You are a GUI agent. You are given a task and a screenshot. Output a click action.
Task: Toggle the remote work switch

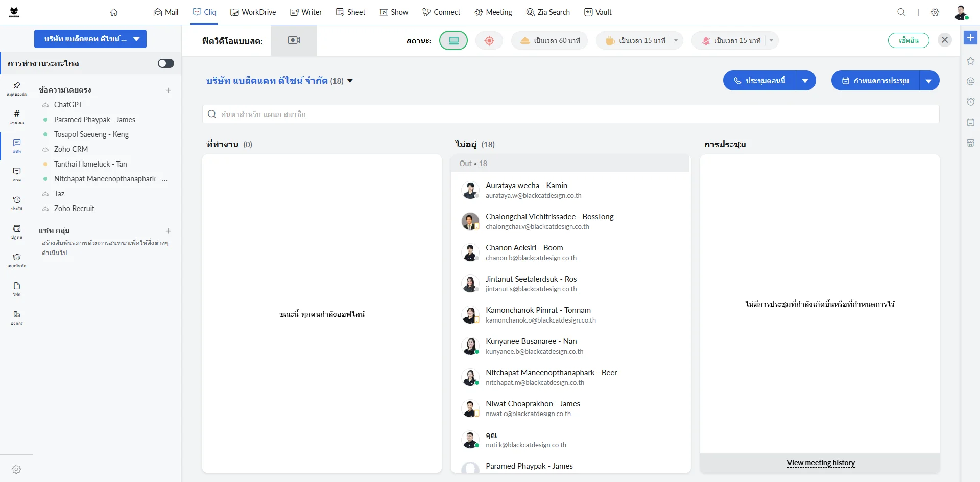165,63
